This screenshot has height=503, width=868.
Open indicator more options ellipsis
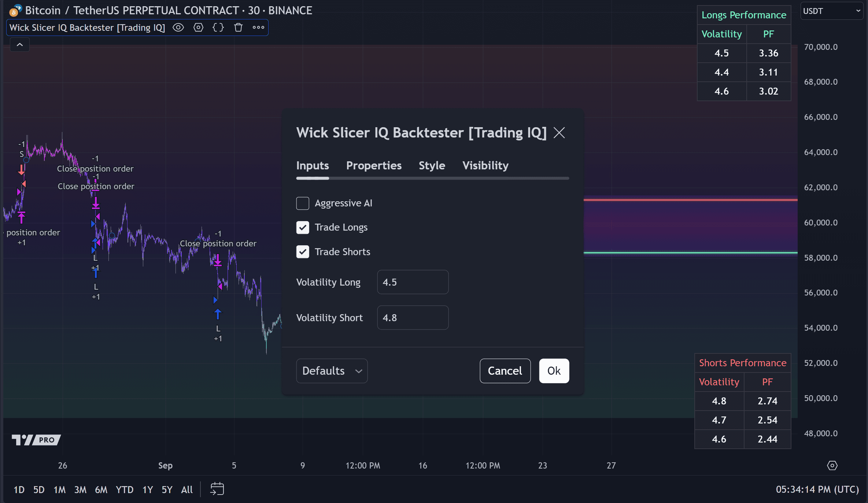coord(258,27)
